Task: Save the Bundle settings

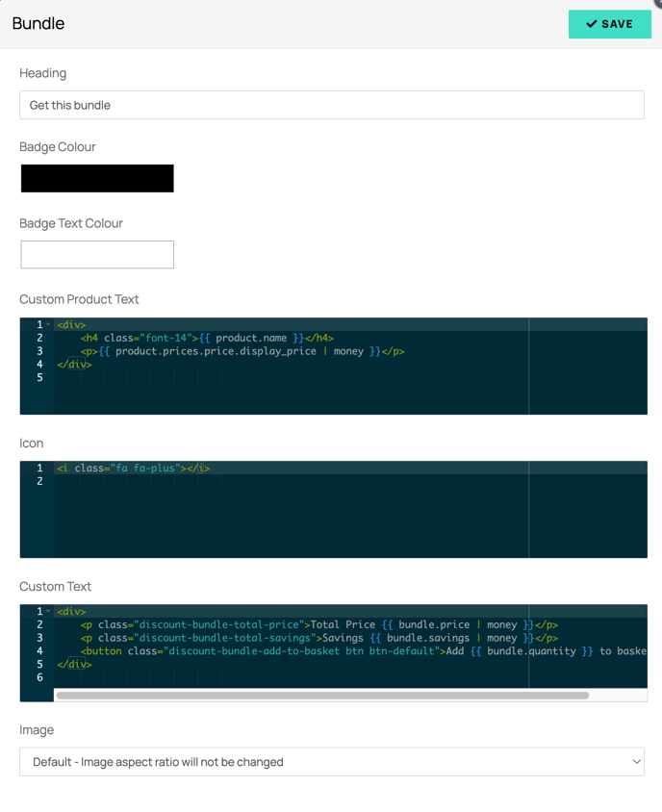Action: (x=610, y=24)
